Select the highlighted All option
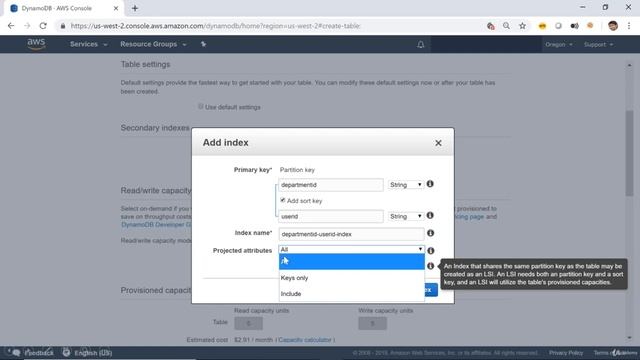 (x=351, y=262)
